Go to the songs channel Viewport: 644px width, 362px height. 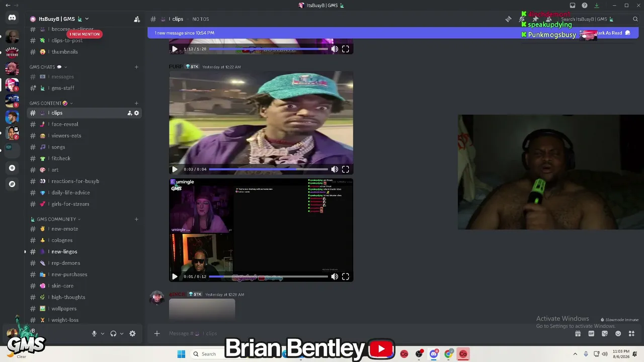tap(84, 147)
